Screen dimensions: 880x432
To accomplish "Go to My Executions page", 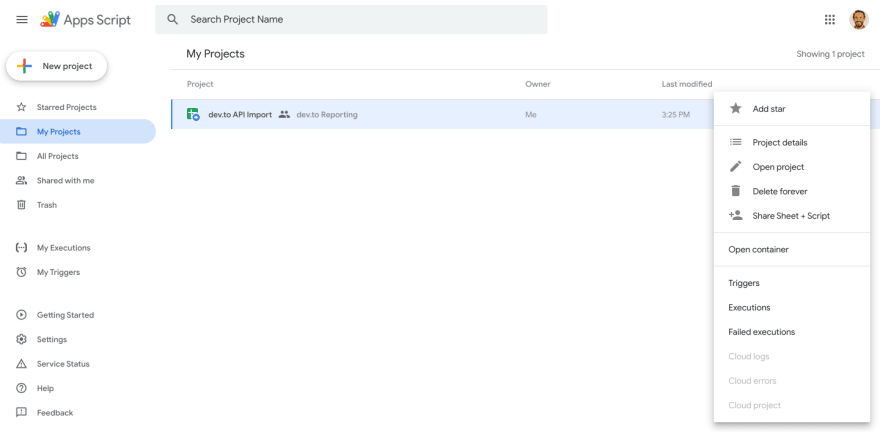I will (63, 248).
